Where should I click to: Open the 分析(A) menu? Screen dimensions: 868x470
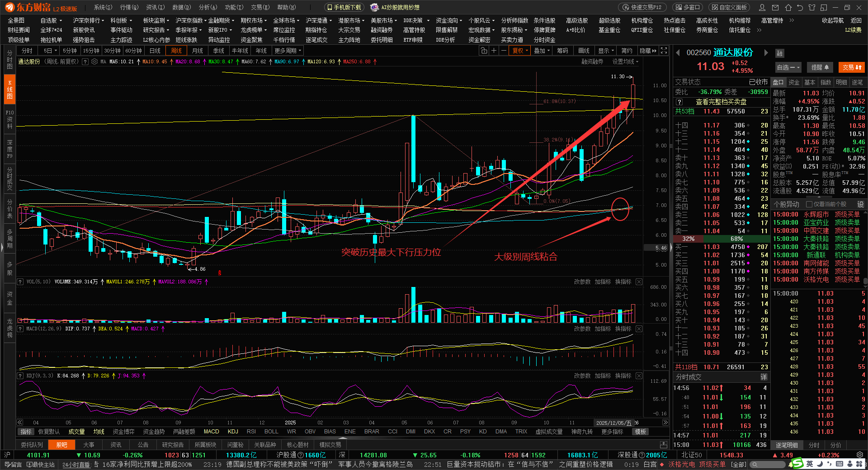tap(208, 7)
